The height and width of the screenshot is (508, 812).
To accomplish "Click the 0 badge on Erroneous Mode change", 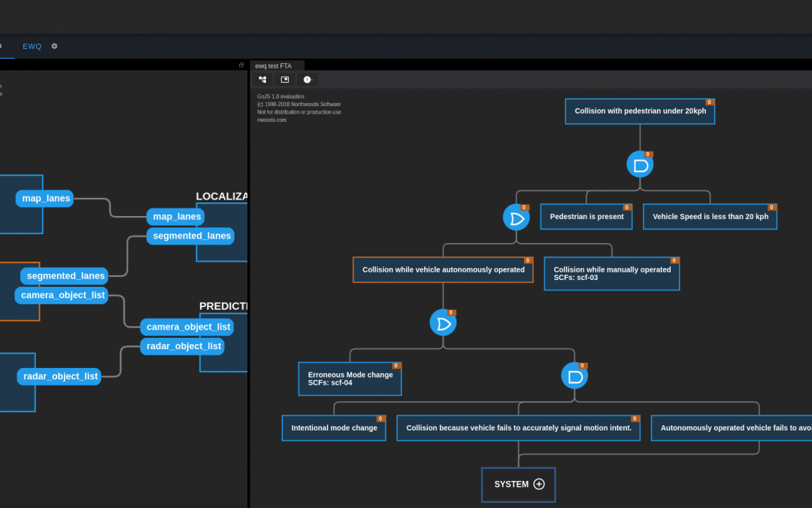I will 396,366.
